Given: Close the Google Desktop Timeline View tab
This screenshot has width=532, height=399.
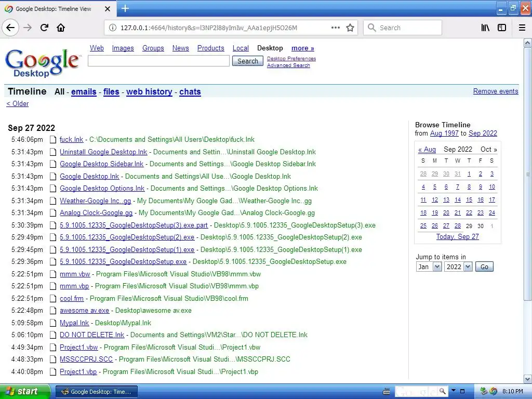Looking at the screenshot, I should (107, 9).
